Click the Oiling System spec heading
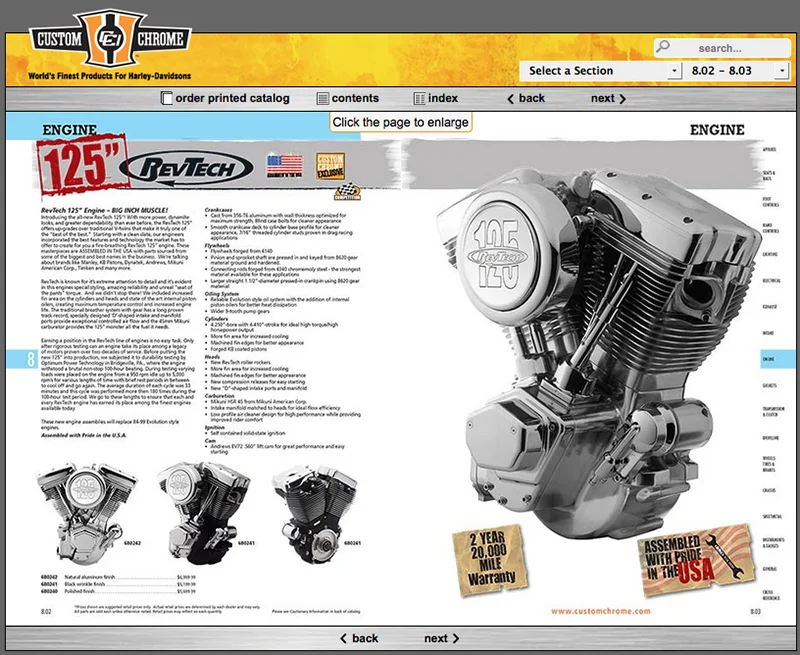800x655 pixels. tap(222, 294)
